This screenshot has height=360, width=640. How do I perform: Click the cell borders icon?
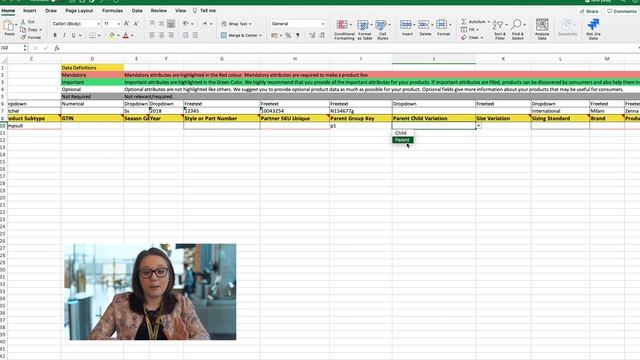click(93, 36)
